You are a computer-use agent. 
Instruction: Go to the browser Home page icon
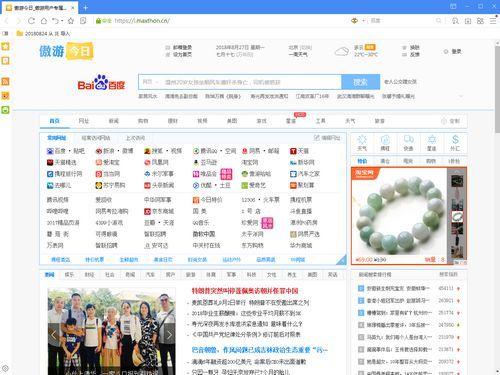pyautogui.click(x=44, y=21)
